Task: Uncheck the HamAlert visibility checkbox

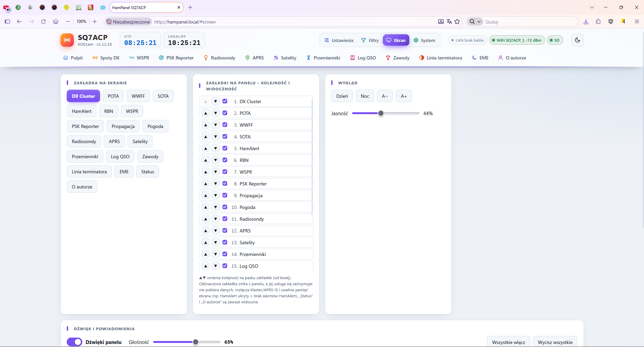Action: 225,148
